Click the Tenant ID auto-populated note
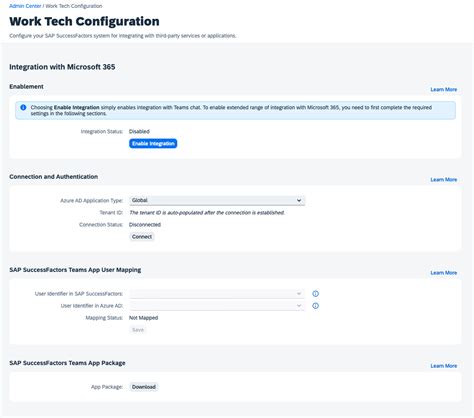The height and width of the screenshot is (418, 474). coord(207,213)
